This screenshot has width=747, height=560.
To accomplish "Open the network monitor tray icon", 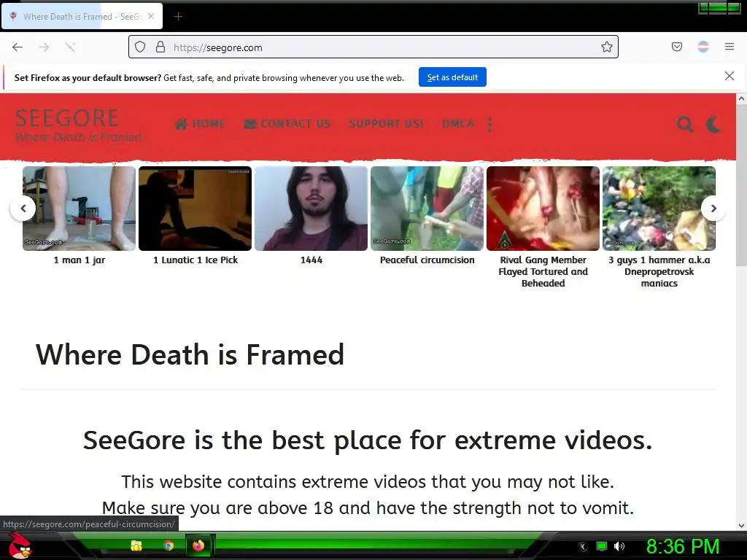I will (602, 546).
